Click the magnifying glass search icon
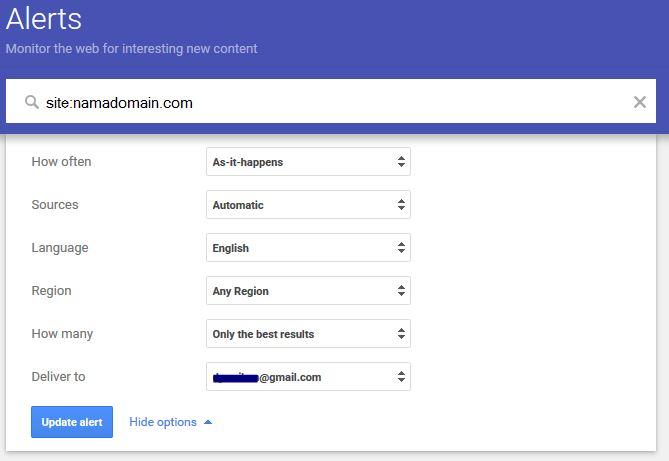 pyautogui.click(x=32, y=102)
